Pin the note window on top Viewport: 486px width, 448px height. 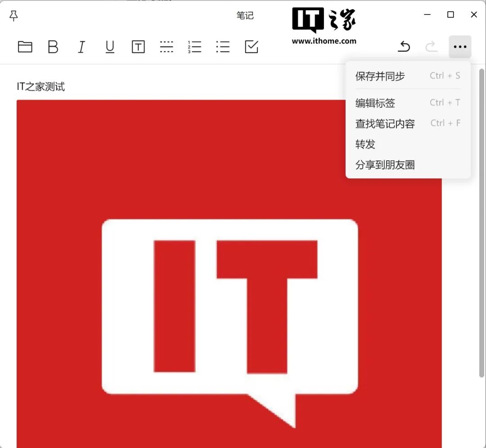pyautogui.click(x=14, y=16)
